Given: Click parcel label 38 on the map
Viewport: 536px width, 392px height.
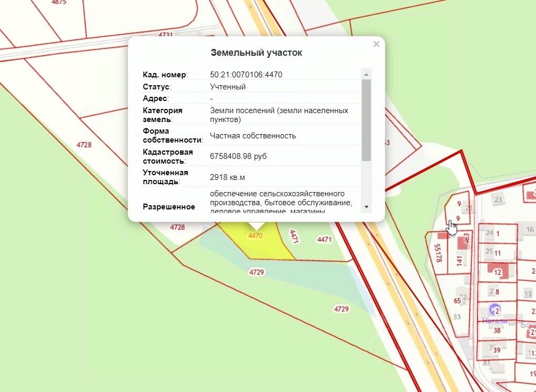Looking at the screenshot, I should (x=497, y=330).
